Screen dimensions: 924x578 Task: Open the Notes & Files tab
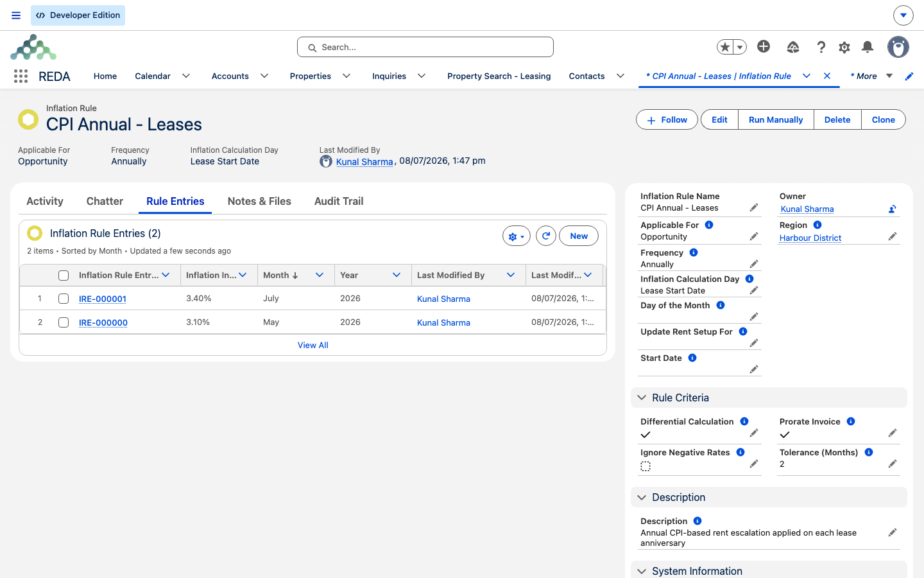pos(259,201)
